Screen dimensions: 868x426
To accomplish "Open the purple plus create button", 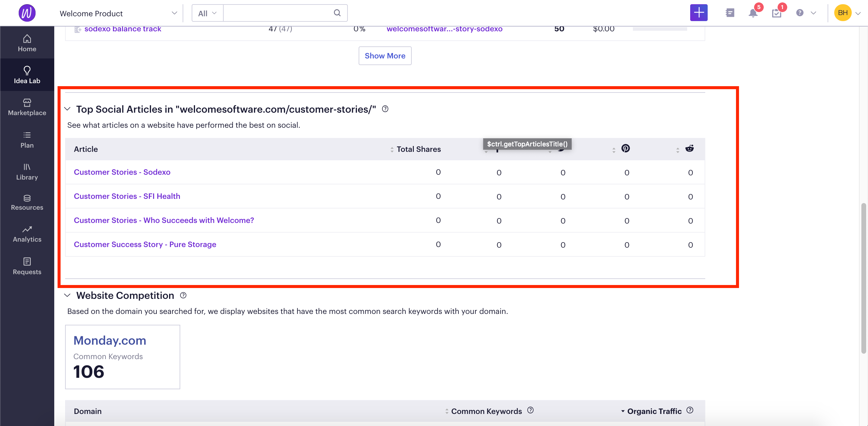I will pyautogui.click(x=699, y=13).
